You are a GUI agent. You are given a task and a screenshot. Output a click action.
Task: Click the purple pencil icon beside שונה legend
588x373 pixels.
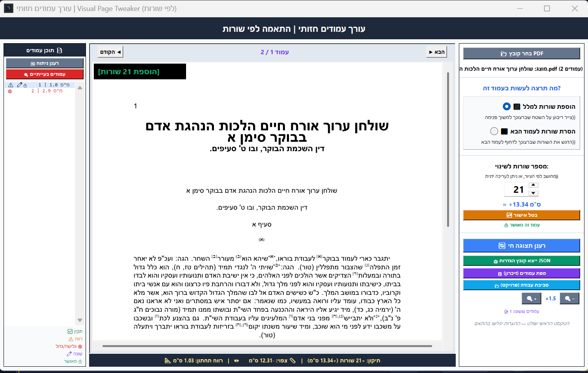tap(69, 353)
